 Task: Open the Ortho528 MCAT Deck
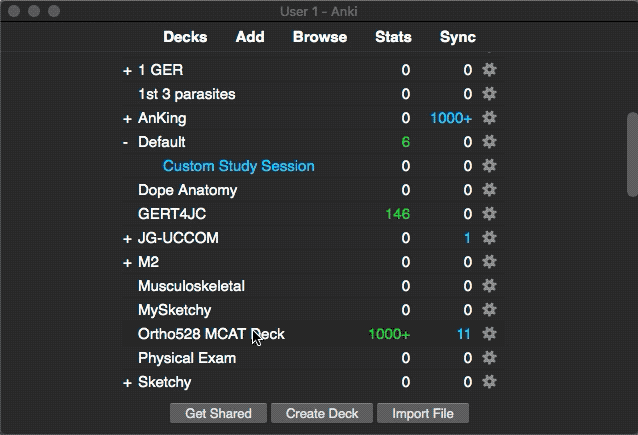[x=211, y=334]
